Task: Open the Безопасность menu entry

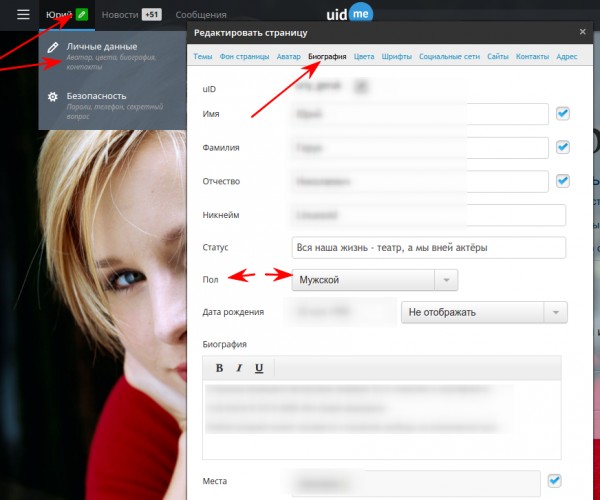Action: point(112,105)
